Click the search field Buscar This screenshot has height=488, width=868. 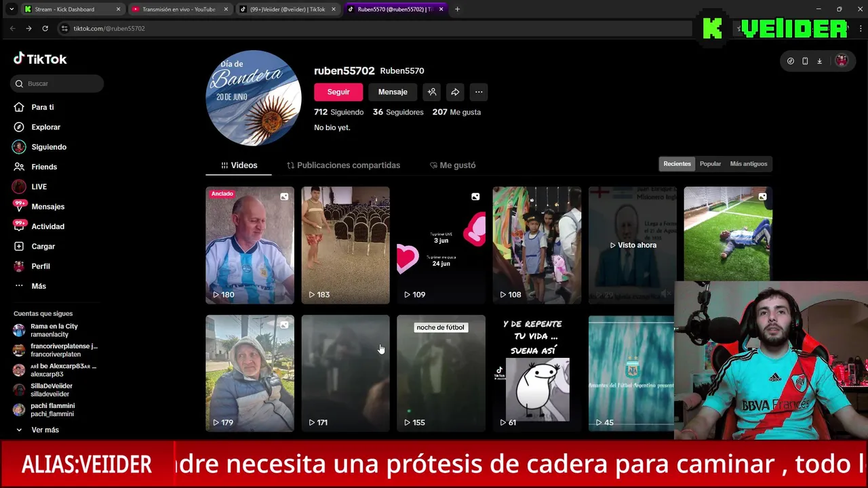[x=57, y=83]
